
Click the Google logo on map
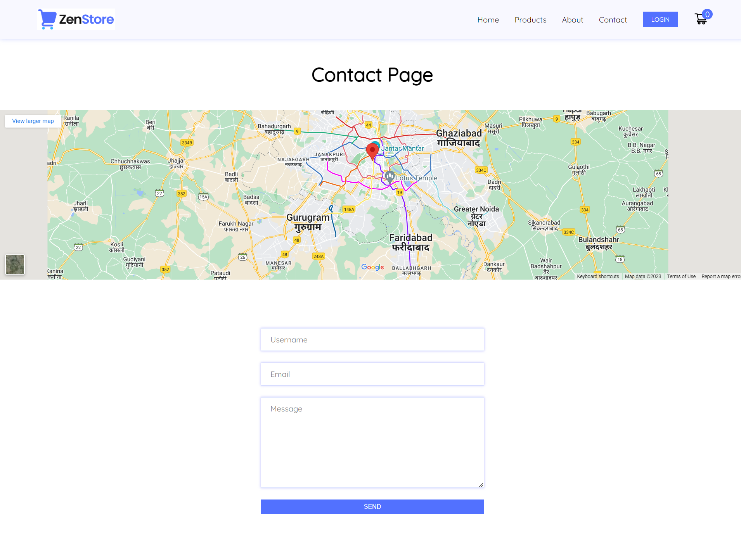click(372, 267)
